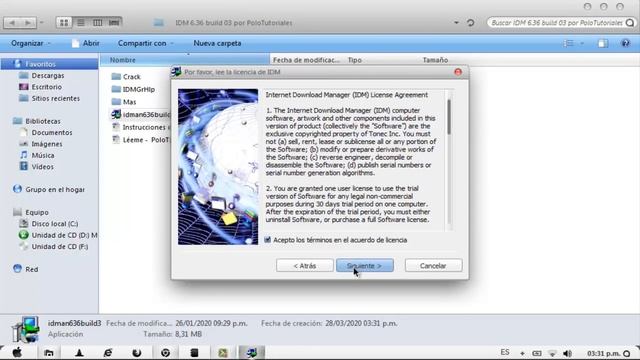
Task: Open Descargas in the sidebar
Action: (x=42, y=76)
